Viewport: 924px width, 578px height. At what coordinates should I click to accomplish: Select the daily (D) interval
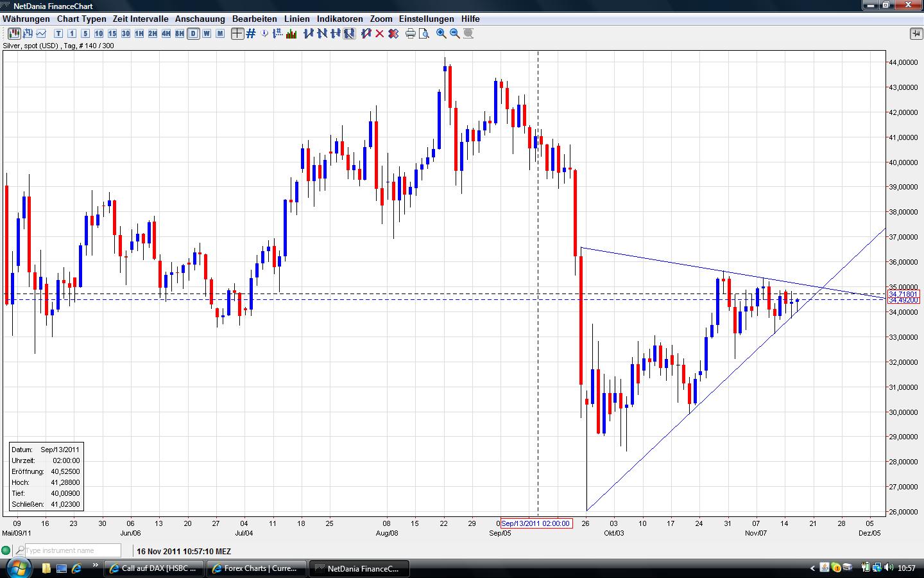193,33
